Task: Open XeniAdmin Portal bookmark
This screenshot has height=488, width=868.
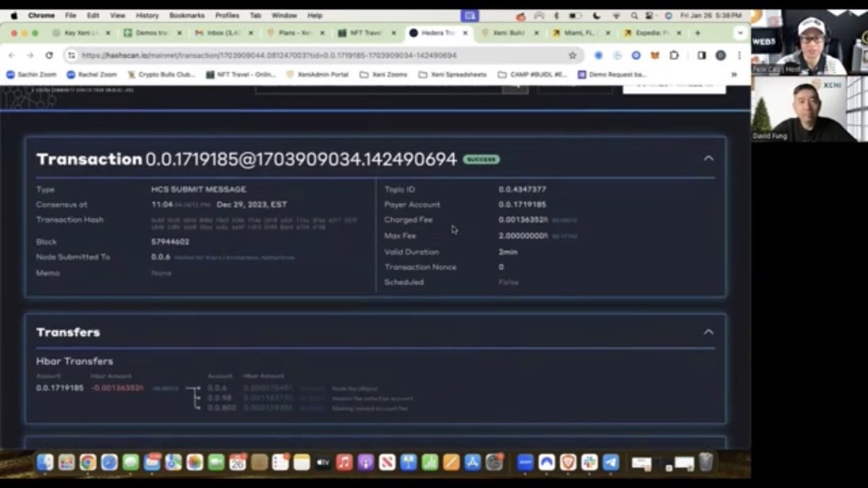Action: click(317, 74)
